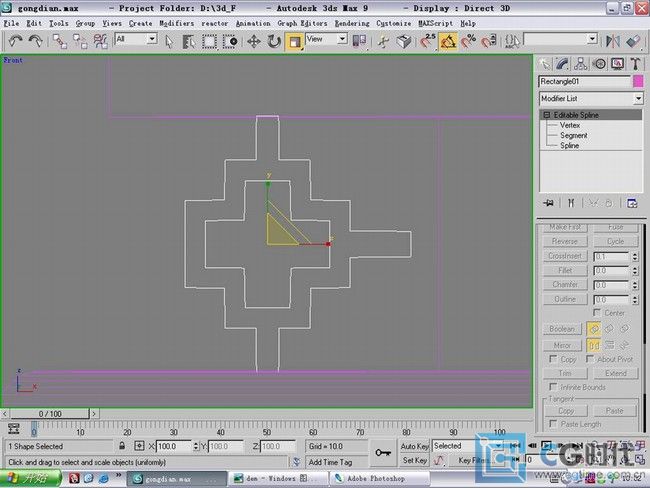
Task: Open the File menu
Action: (x=11, y=24)
